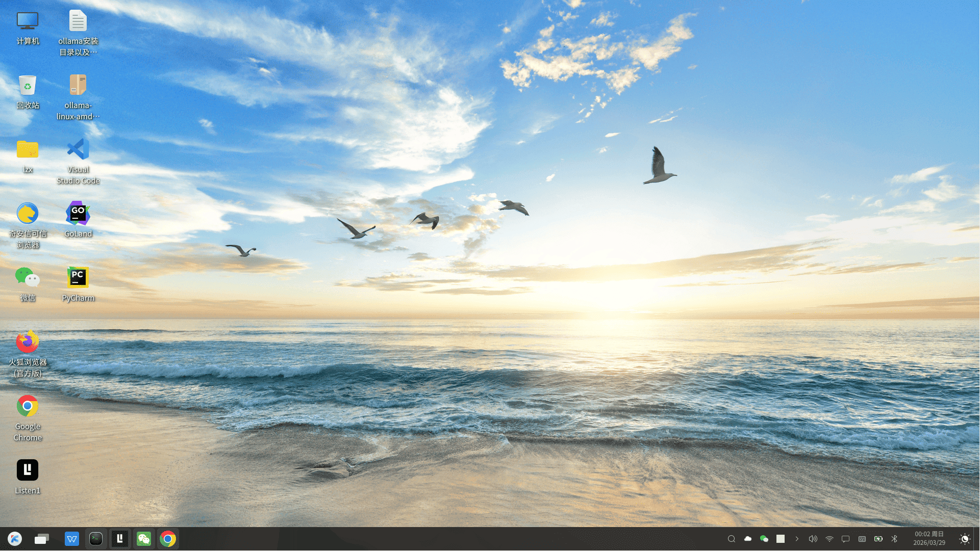Open the lzx folder on the desktop

pos(28,150)
